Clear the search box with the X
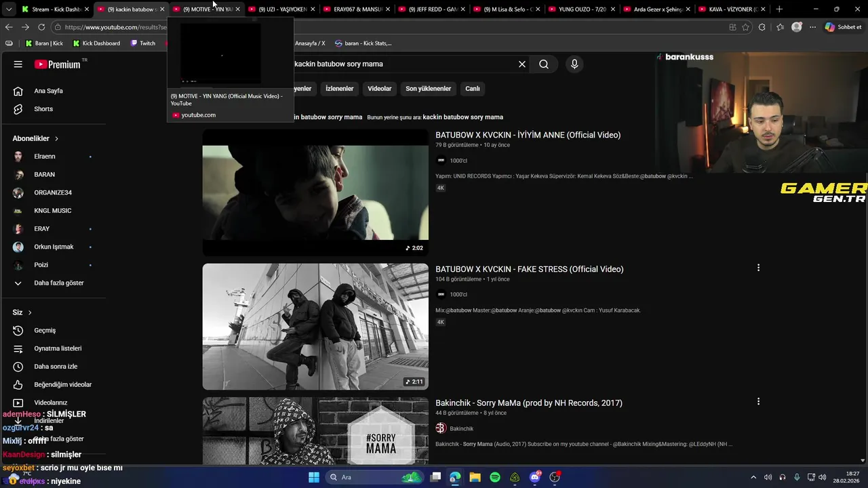868x488 pixels. pyautogui.click(x=522, y=64)
